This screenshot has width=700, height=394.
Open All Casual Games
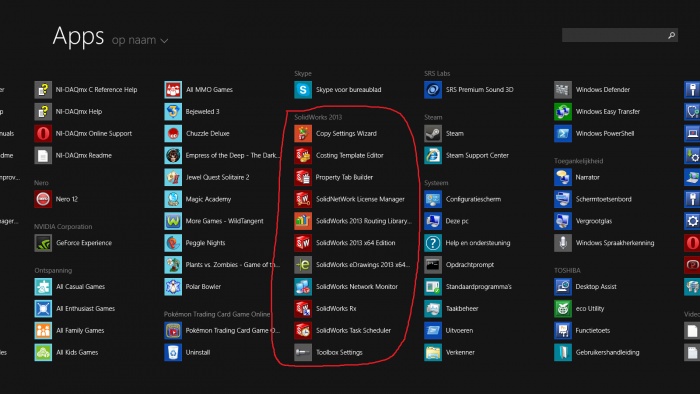click(70, 286)
